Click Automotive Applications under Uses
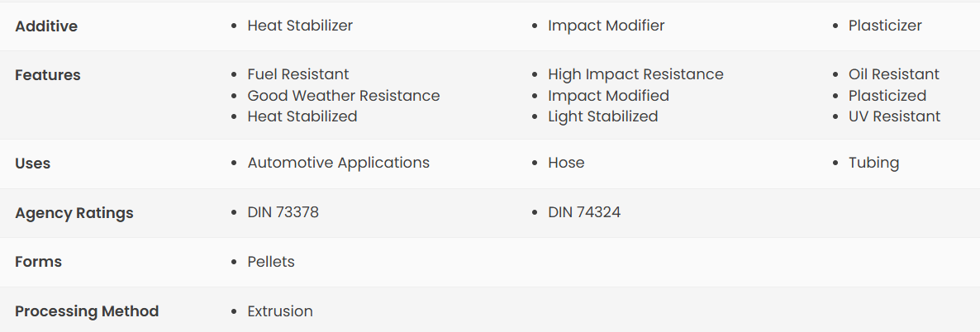Screen dimensions: 980x332 (x=339, y=163)
